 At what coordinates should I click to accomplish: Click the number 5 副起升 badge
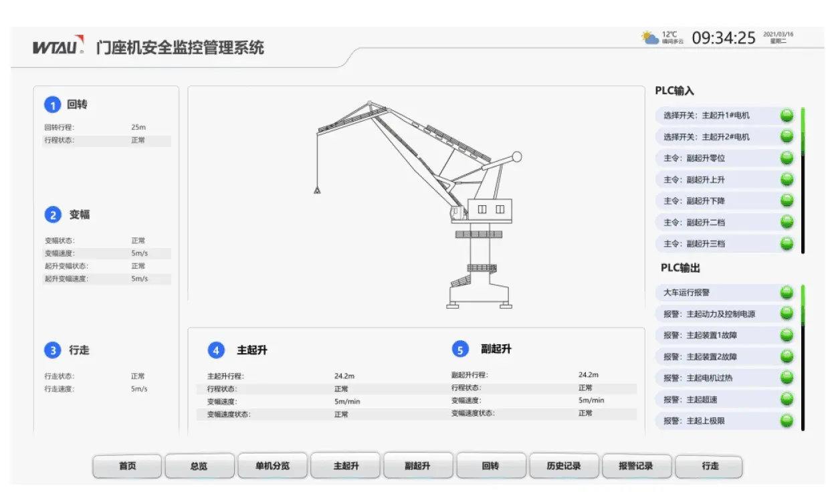tap(460, 350)
